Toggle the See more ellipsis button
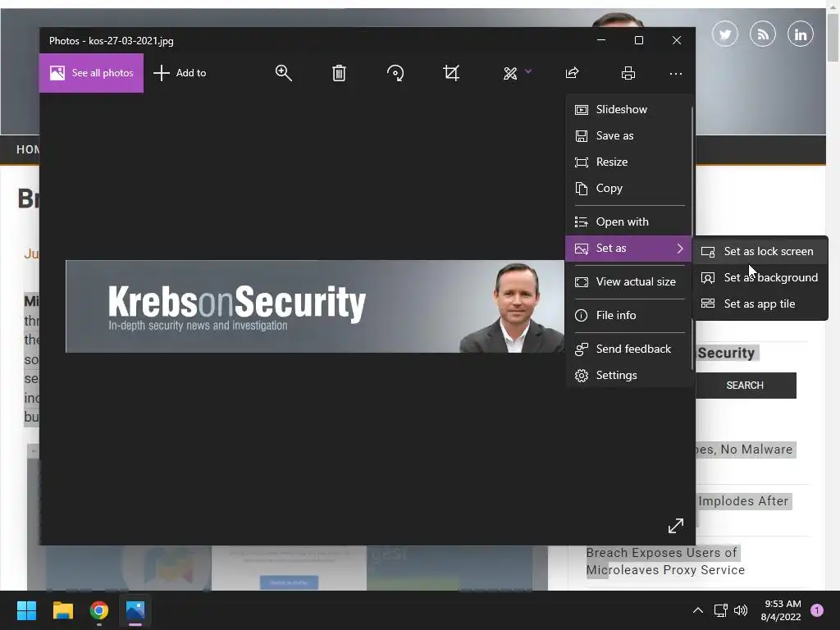Viewport: 840px width, 630px height. click(x=676, y=73)
